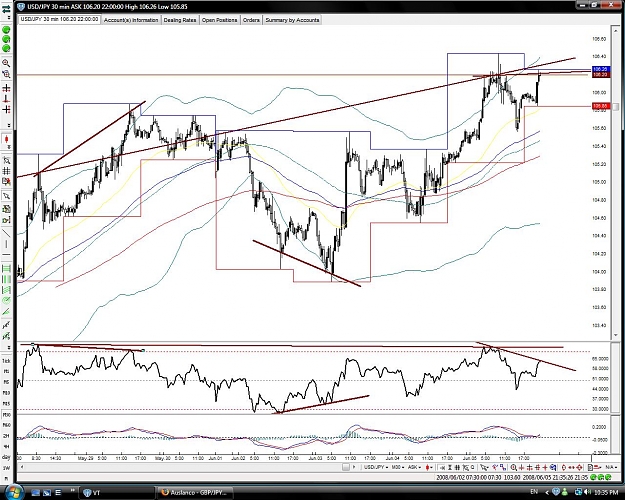Select the 2H timeframe in left sidebar
Image resolution: width=625 pixels, height=500 pixels.
(x=6, y=436)
